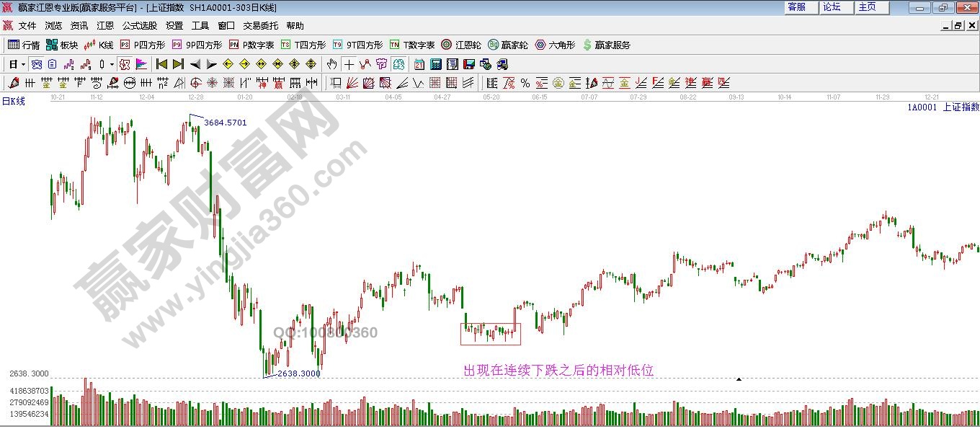Click the save floppy disk icon
The image size is (980, 429).
(x=469, y=64)
